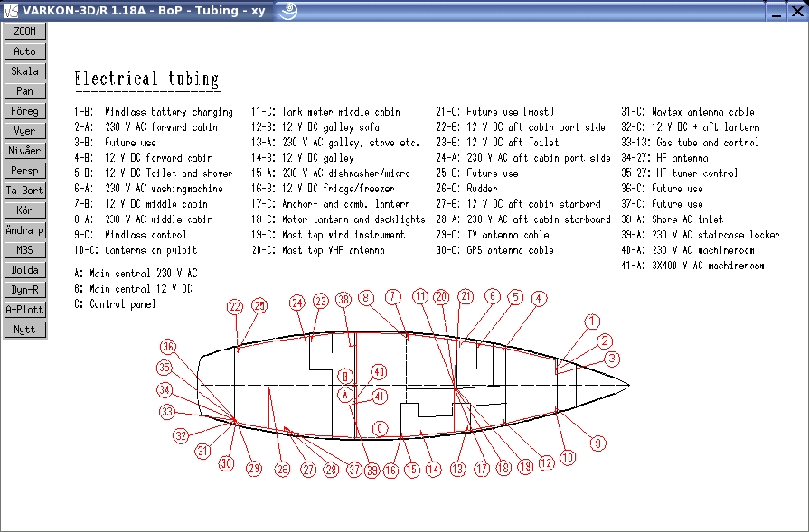Click the A-Plott button
The height and width of the screenshot is (532, 809).
pos(24,309)
